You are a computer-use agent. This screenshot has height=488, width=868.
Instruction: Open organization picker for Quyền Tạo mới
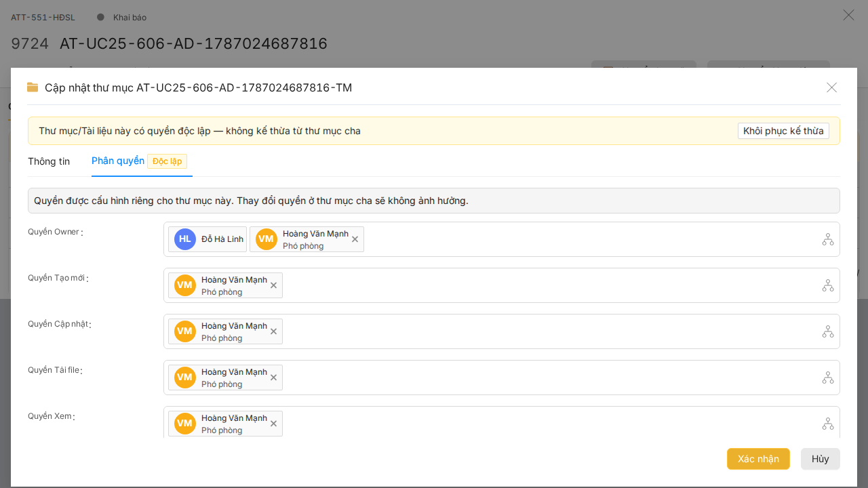828,285
